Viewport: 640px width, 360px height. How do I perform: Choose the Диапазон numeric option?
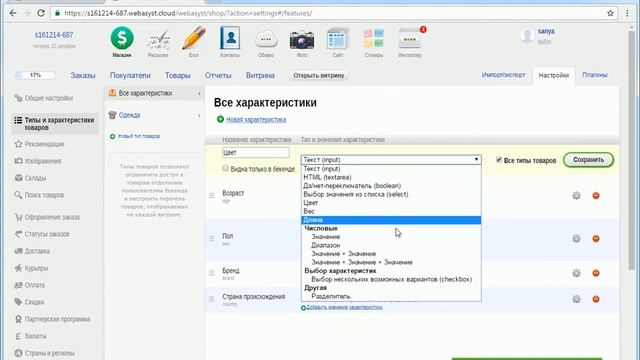391,245
